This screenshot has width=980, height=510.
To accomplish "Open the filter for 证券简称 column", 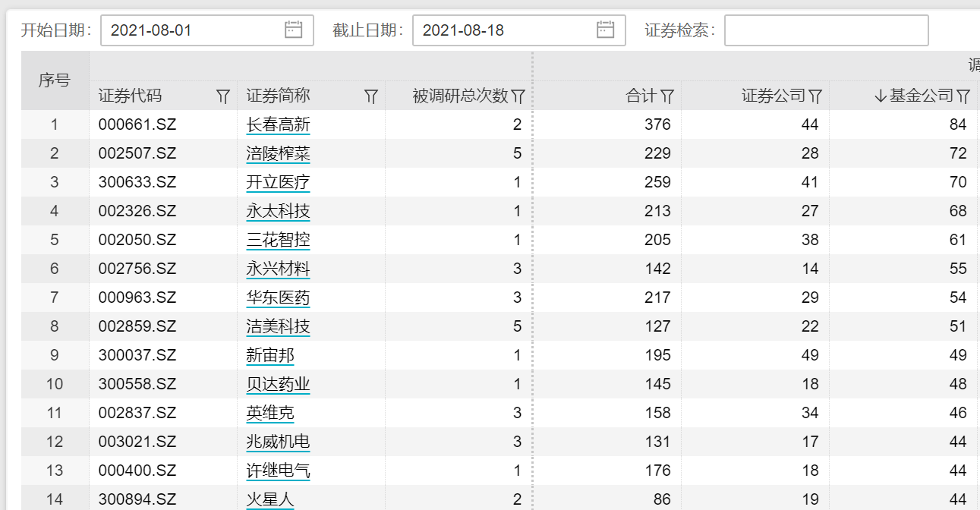I will (371, 96).
